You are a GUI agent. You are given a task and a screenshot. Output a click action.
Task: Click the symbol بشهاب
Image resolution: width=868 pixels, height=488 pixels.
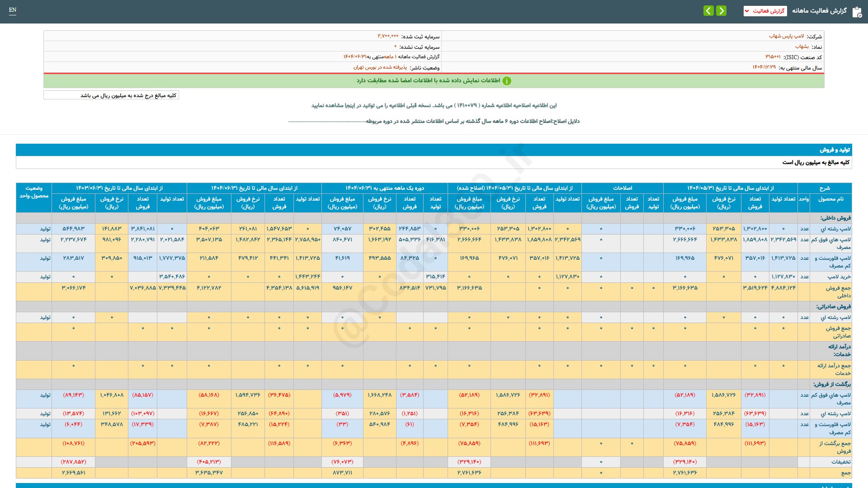coord(802,47)
